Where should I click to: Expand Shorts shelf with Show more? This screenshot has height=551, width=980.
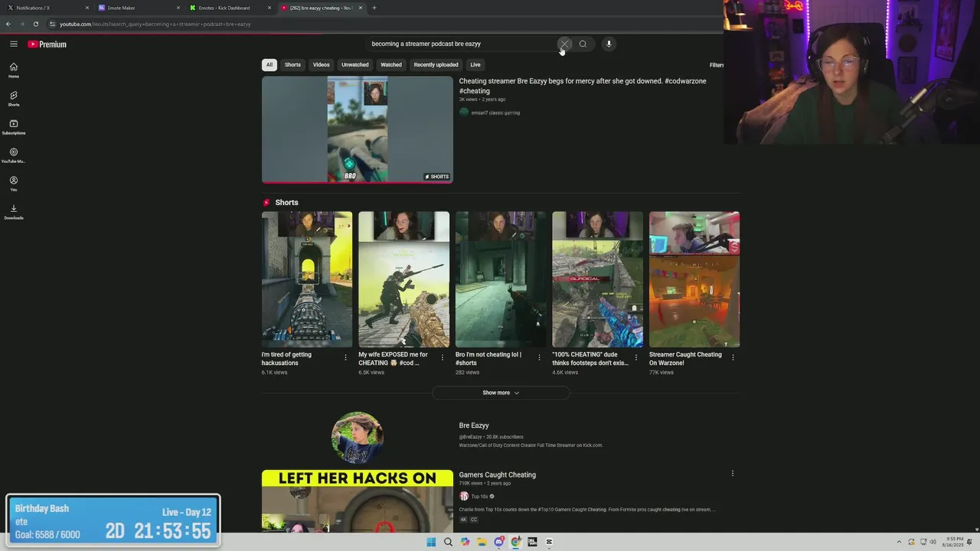pyautogui.click(x=501, y=393)
